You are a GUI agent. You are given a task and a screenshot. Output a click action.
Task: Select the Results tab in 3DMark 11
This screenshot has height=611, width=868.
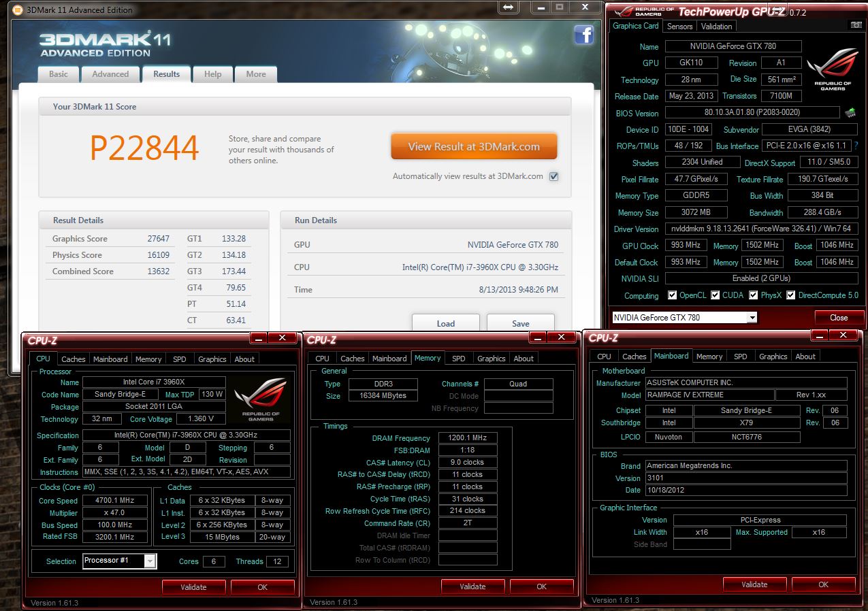click(166, 74)
